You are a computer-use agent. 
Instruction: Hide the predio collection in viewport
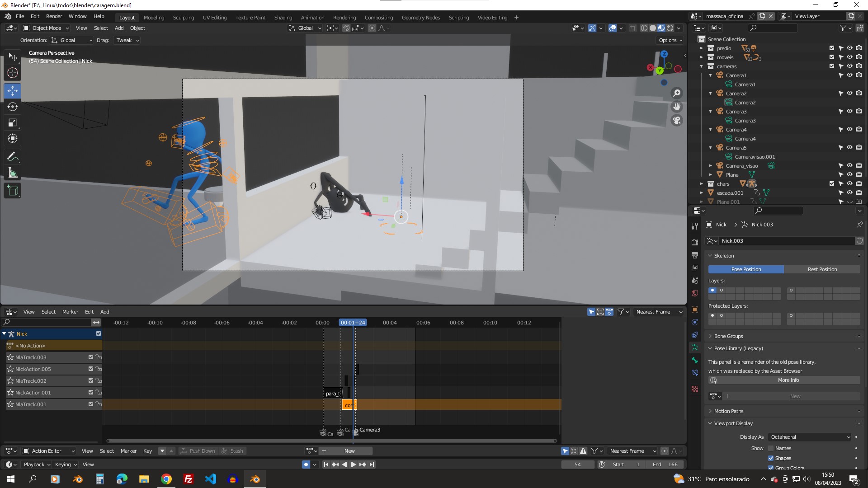click(849, 48)
